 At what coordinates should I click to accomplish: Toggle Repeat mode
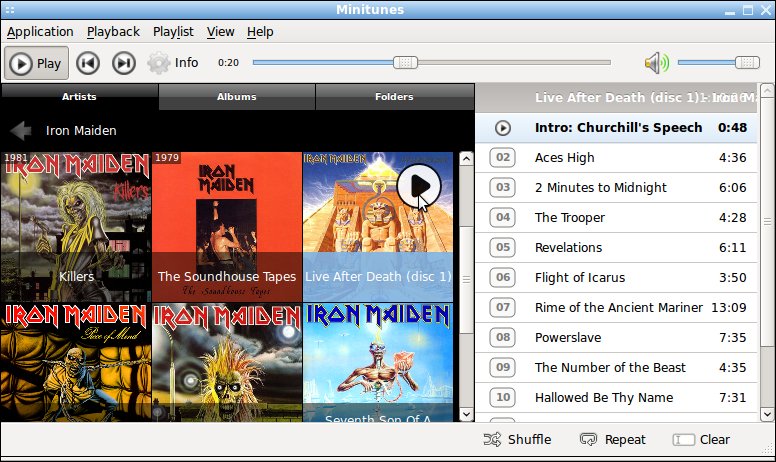pyautogui.click(x=613, y=439)
